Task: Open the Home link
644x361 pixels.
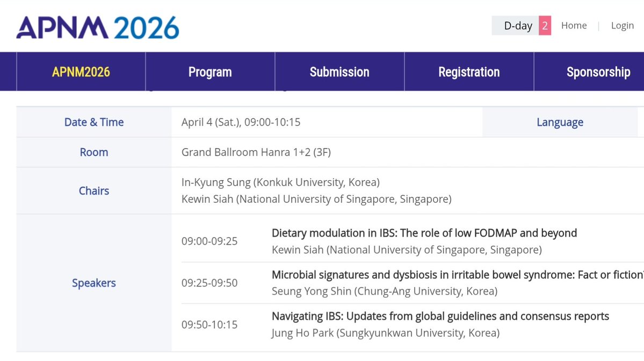Action: coord(574,25)
